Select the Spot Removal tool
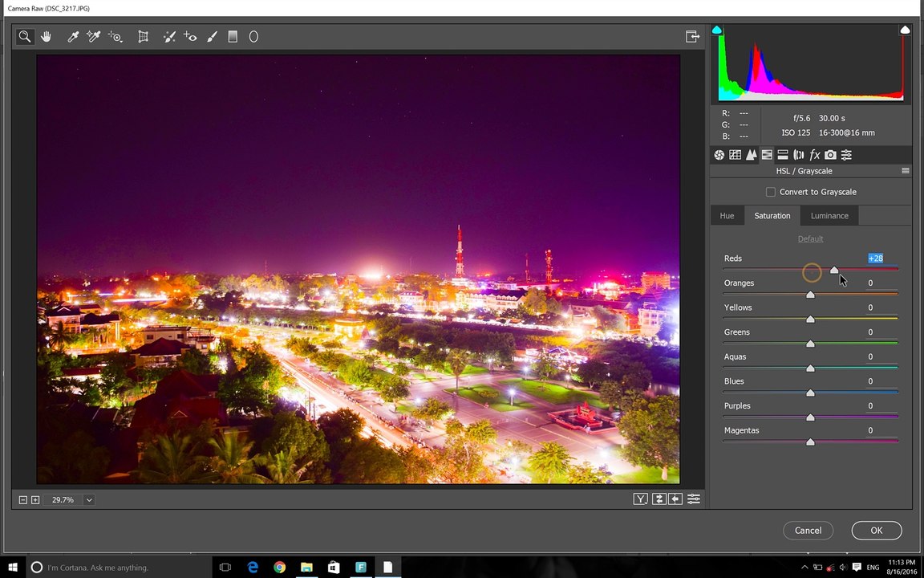Image resolution: width=924 pixels, height=578 pixels. pos(169,37)
